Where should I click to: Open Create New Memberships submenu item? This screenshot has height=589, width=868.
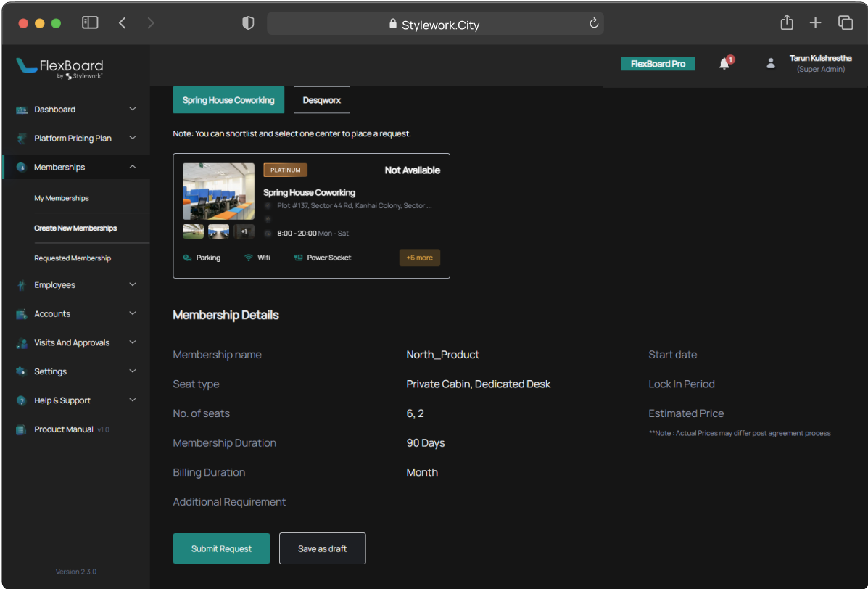point(75,228)
